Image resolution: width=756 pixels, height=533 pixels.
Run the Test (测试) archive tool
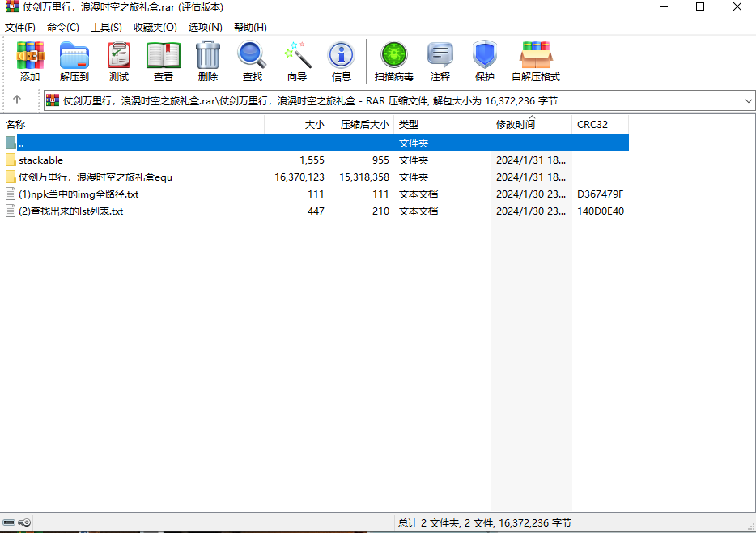point(119,62)
